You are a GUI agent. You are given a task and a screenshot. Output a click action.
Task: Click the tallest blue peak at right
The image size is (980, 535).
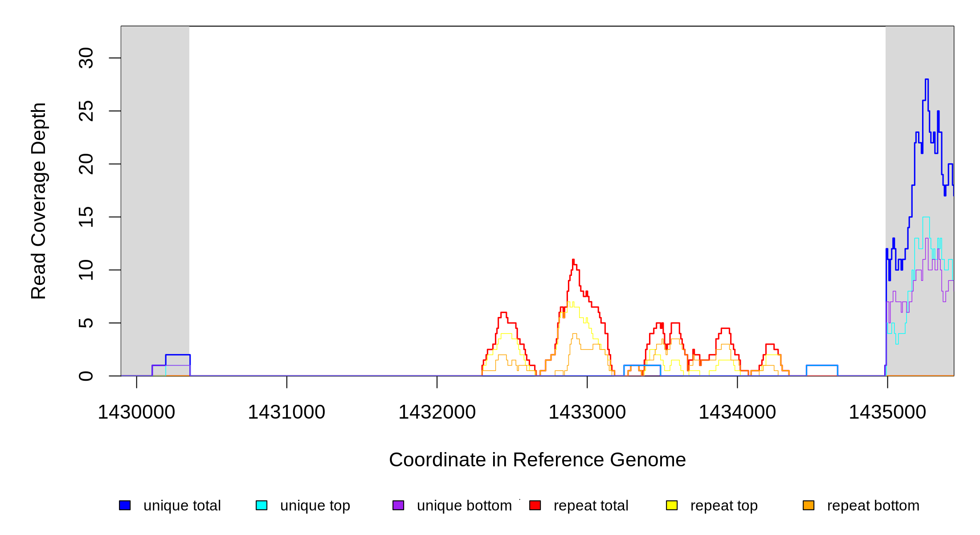click(x=927, y=80)
